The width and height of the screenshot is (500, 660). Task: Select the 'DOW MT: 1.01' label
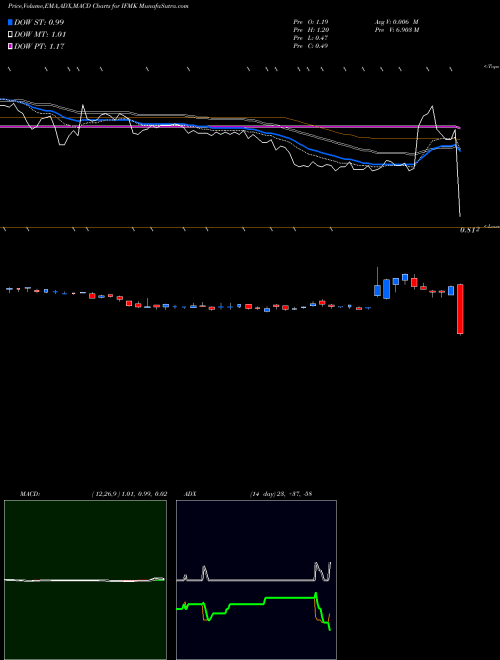40,35
